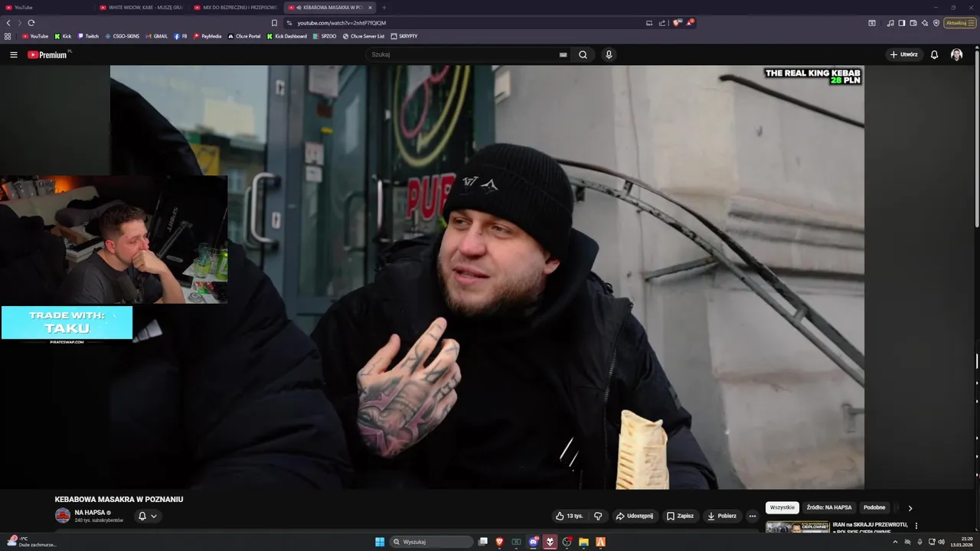The width and height of the screenshot is (980, 551).
Task: Like the video (13 tys.)
Action: click(x=570, y=516)
